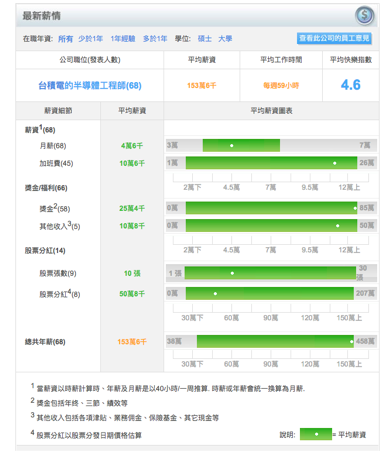This screenshot has height=451, width=385.
Task: Click the 50萬8千 stock dividend value
Action: click(x=132, y=294)
